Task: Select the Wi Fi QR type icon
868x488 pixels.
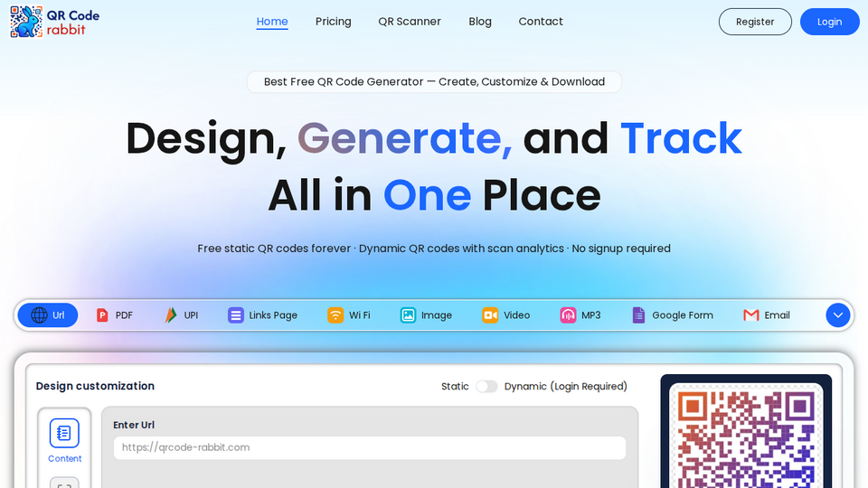Action: pyautogui.click(x=335, y=315)
